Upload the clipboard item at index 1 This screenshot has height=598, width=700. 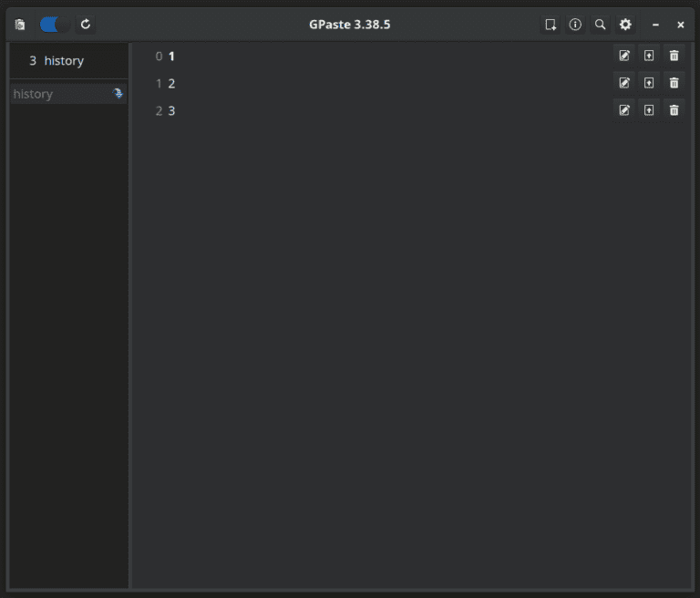click(x=649, y=83)
